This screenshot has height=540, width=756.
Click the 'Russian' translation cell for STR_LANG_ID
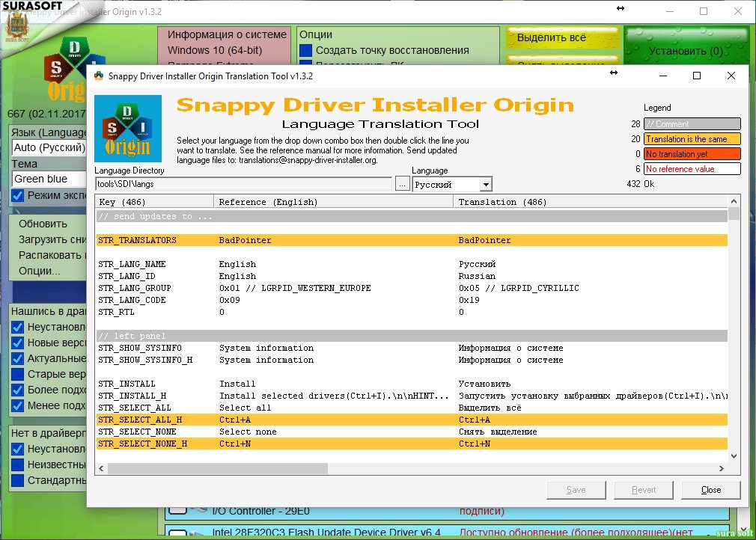[x=477, y=277]
